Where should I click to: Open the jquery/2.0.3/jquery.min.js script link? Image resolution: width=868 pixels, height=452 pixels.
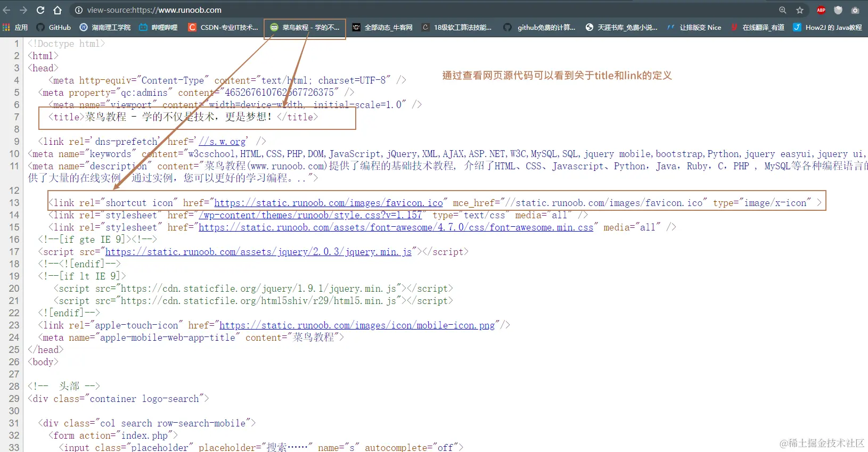click(258, 252)
